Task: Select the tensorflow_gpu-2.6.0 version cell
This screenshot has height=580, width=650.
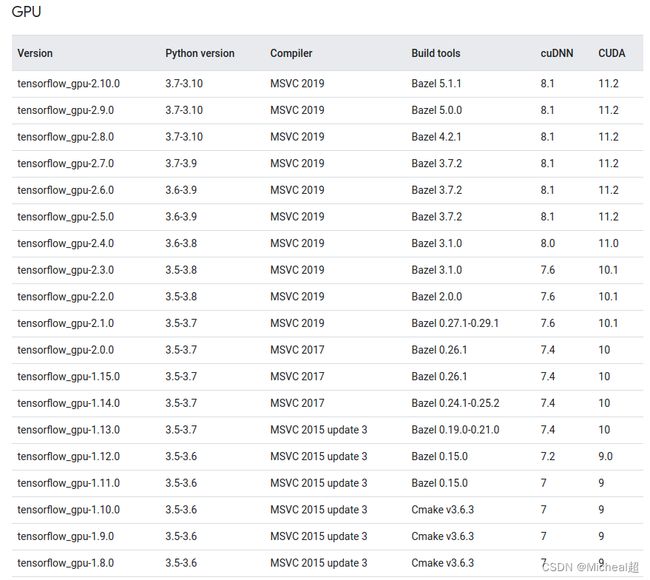Action: tap(65, 190)
